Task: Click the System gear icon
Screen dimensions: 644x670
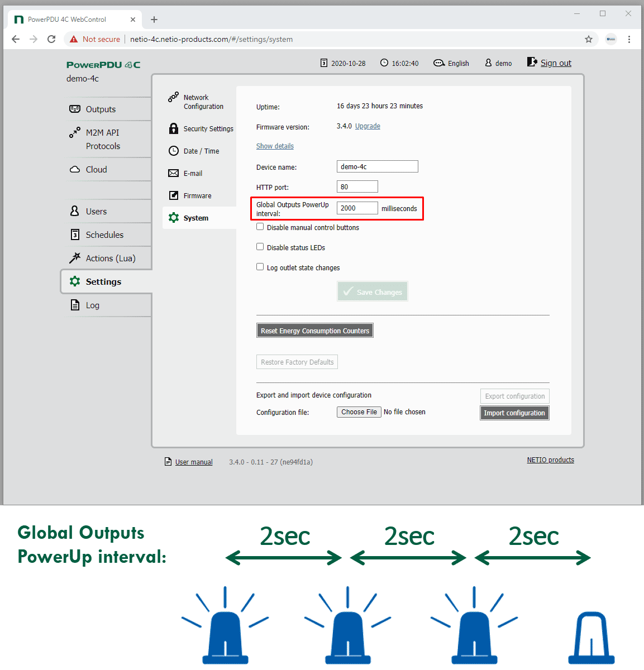Action: [174, 218]
